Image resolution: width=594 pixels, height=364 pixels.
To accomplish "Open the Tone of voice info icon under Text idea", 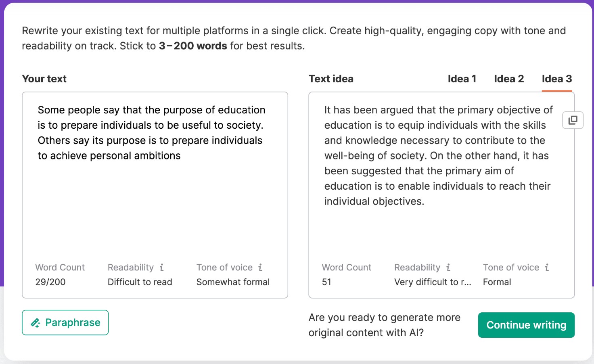I will point(547,268).
